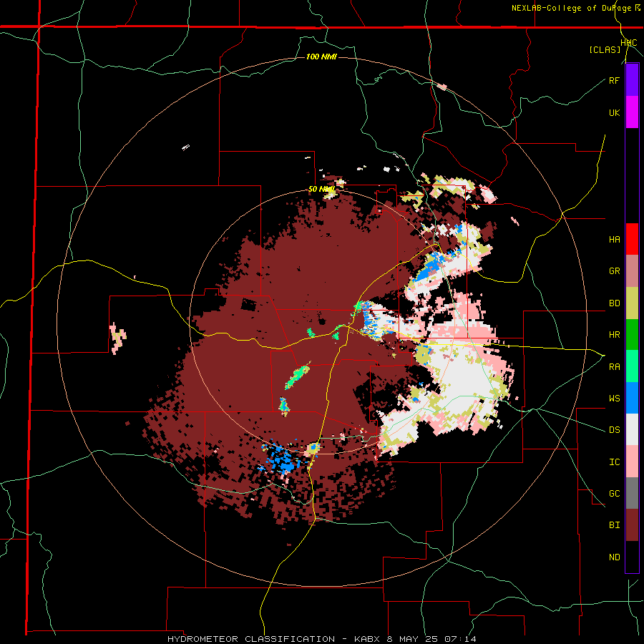
Task: Pick the RA light green legend swatch
Action: pyautogui.click(x=632, y=366)
